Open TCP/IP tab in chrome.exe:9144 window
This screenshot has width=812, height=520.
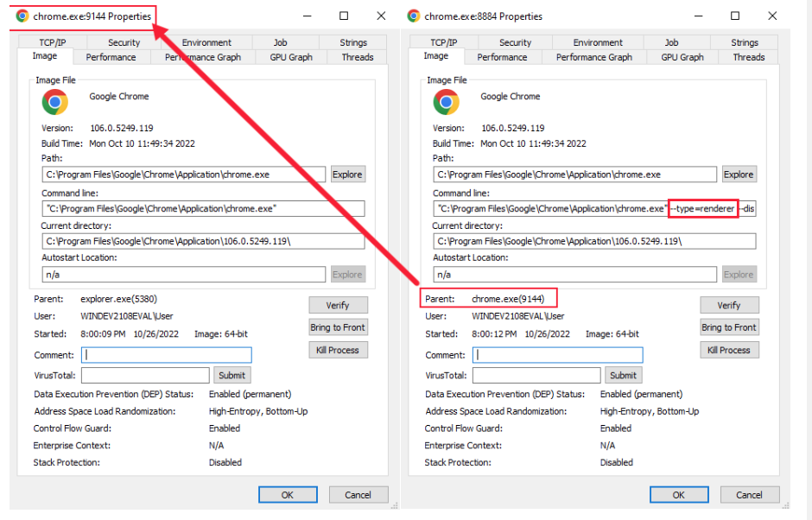53,42
